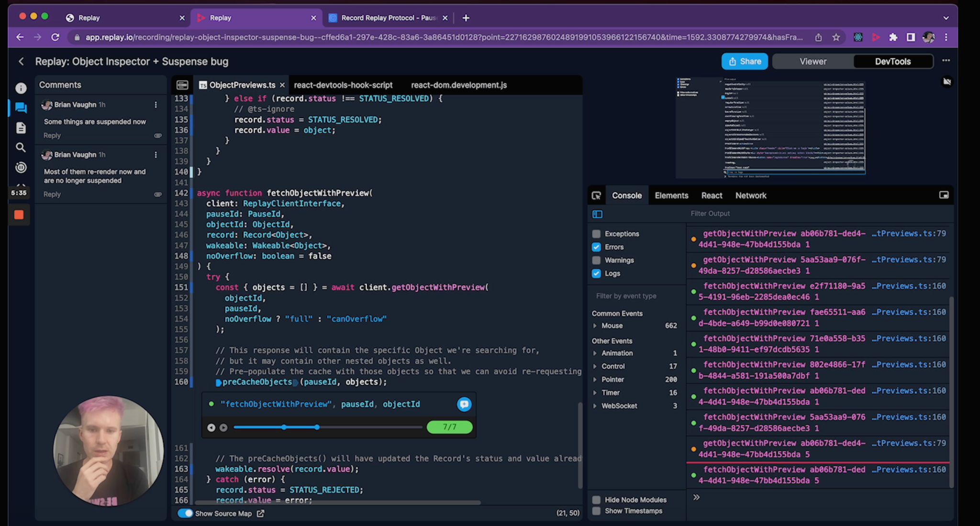Open options menu on 'Most of them re-render' comment
The width and height of the screenshot is (980, 526).
(x=156, y=155)
